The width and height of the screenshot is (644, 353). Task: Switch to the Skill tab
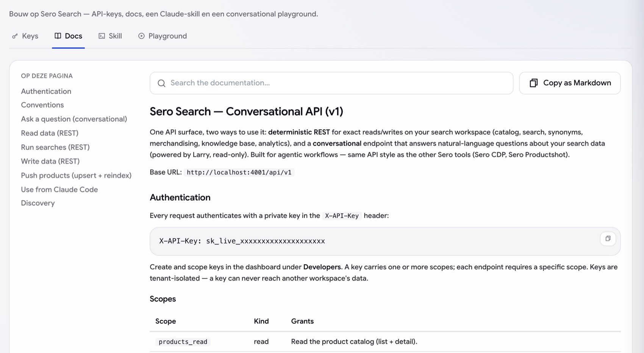click(x=110, y=36)
